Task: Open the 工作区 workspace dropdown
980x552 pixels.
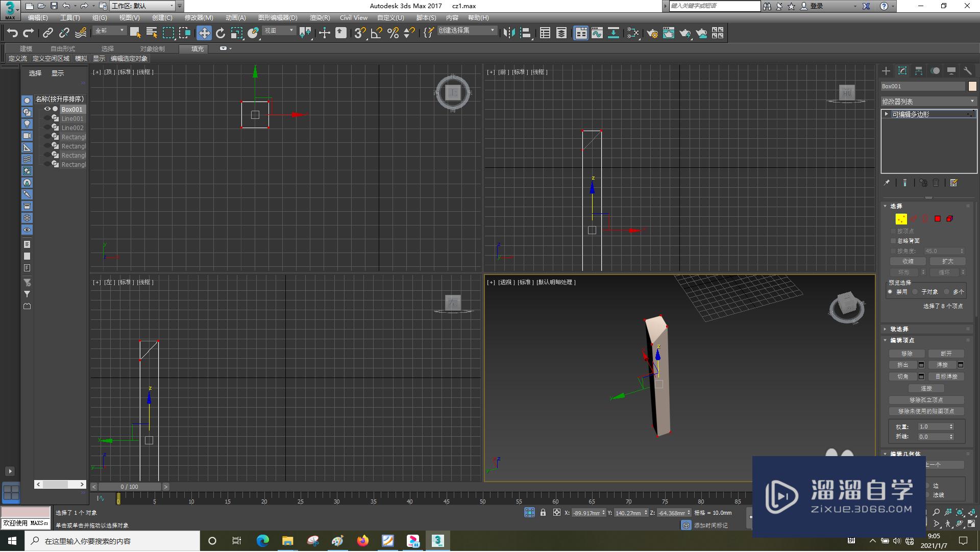Action: (x=143, y=6)
